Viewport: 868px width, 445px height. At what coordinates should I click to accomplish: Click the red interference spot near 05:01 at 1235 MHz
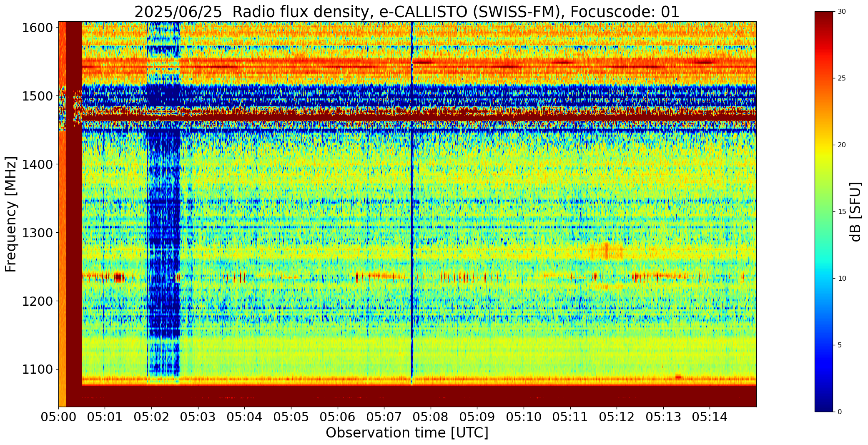[118, 277]
